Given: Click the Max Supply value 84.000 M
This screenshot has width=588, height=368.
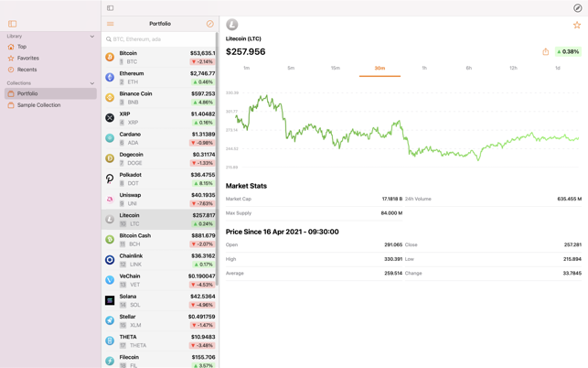Looking at the screenshot, I should pos(391,213).
